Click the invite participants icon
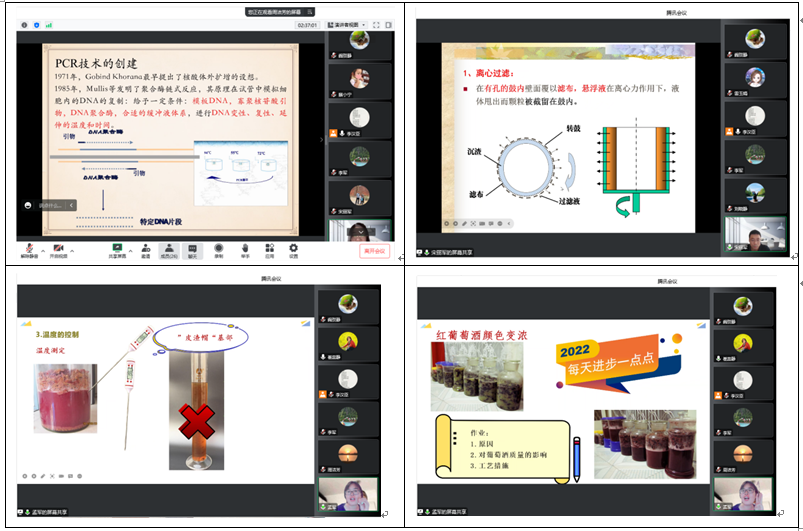 coord(145,248)
